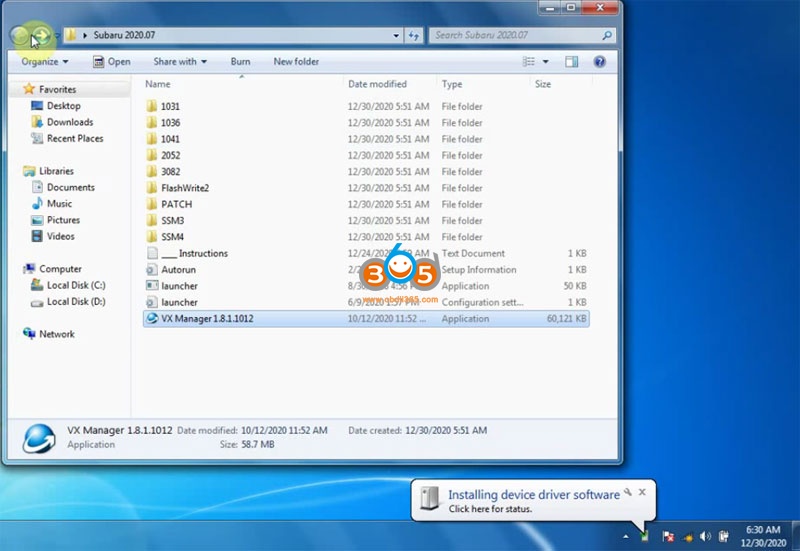This screenshot has height=551, width=800.
Task: Open the view options dropdown arrow
Action: 545,62
